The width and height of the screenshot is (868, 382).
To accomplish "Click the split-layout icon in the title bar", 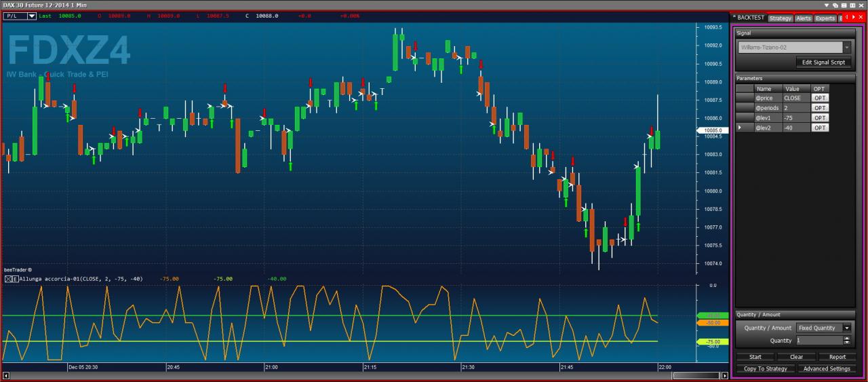I will pyautogui.click(x=852, y=5).
